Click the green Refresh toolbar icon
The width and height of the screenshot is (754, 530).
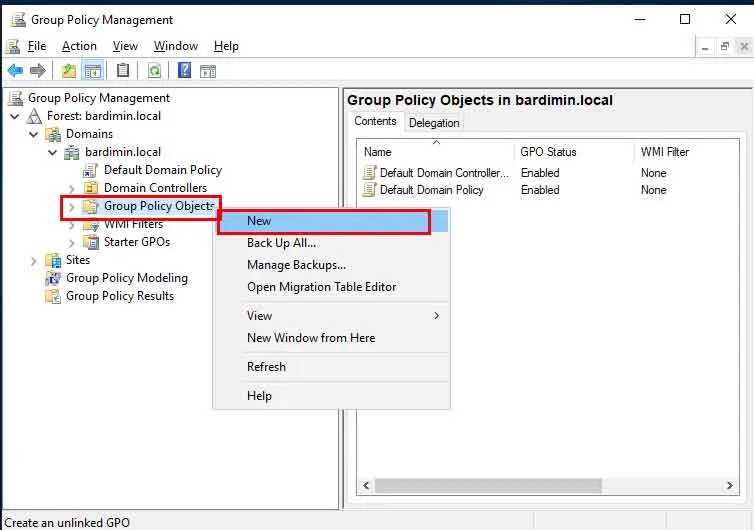pos(154,71)
